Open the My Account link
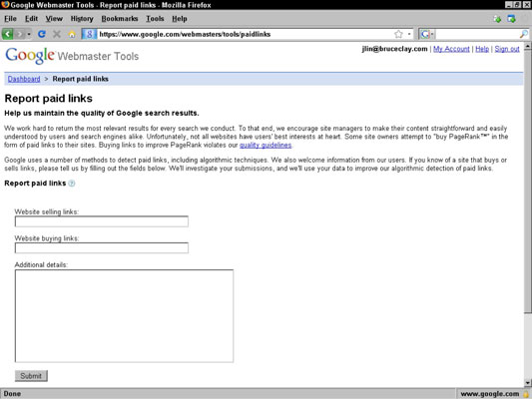 pyautogui.click(x=451, y=49)
